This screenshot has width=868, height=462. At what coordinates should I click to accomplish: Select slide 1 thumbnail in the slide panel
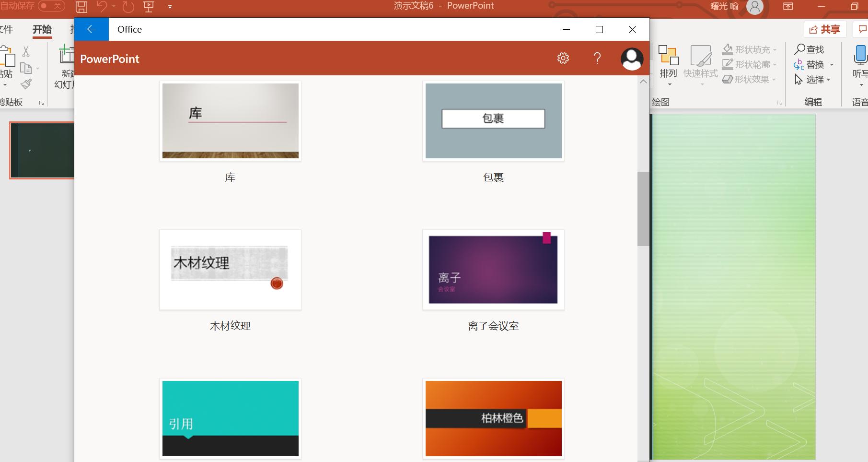pyautogui.click(x=42, y=150)
